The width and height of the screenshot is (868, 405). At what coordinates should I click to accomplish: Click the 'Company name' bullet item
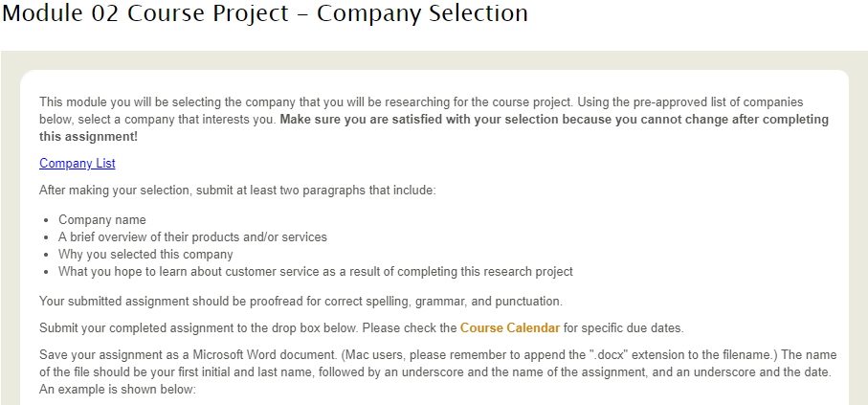coord(102,220)
